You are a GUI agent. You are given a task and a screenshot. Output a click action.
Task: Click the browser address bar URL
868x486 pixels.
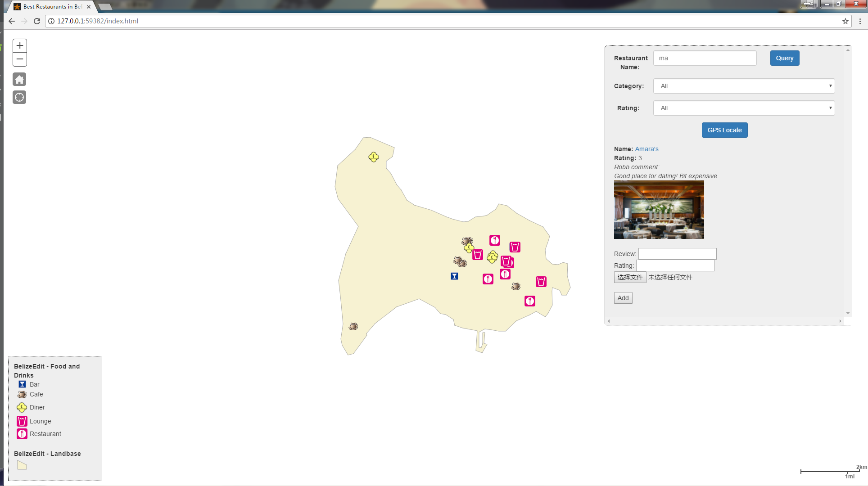tap(98, 21)
